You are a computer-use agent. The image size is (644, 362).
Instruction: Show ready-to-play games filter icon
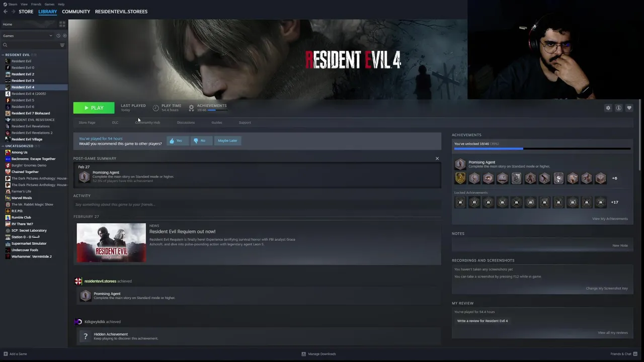pyautogui.click(x=64, y=36)
